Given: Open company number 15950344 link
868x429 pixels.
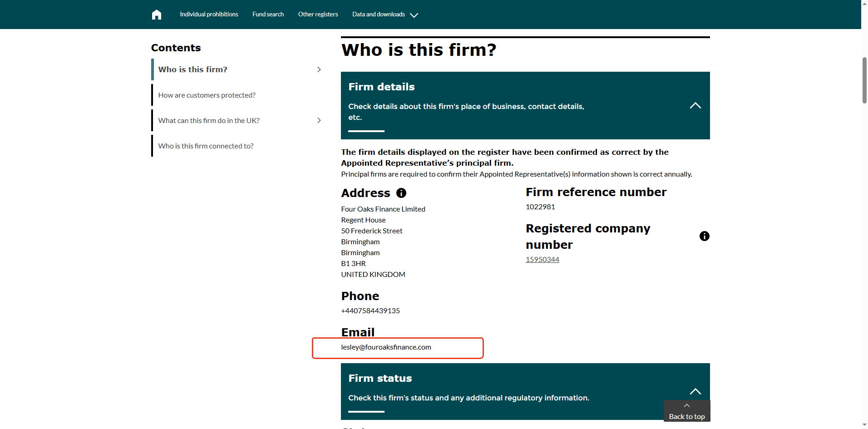Looking at the screenshot, I should [542, 260].
